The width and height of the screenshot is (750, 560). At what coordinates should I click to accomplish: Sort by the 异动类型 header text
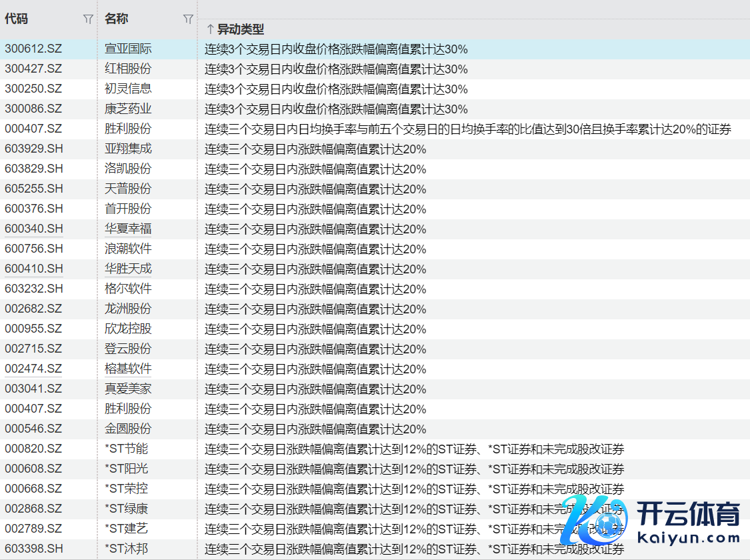(x=241, y=29)
